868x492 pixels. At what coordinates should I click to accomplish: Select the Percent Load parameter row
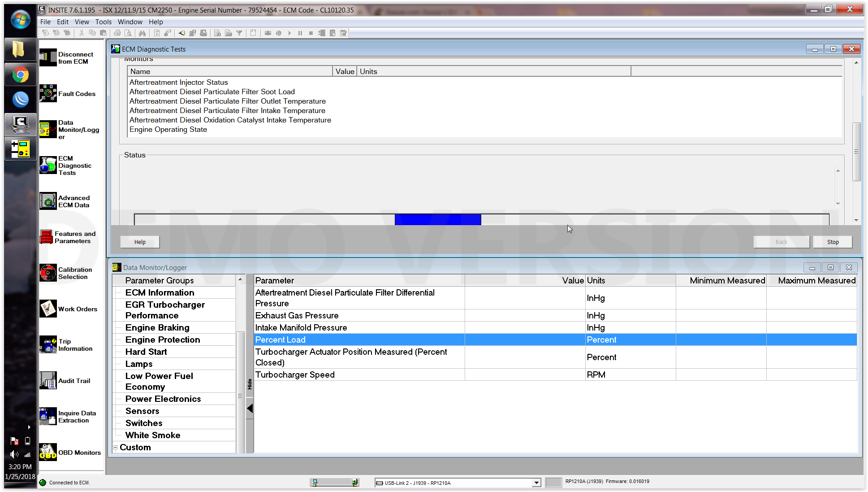coord(555,340)
